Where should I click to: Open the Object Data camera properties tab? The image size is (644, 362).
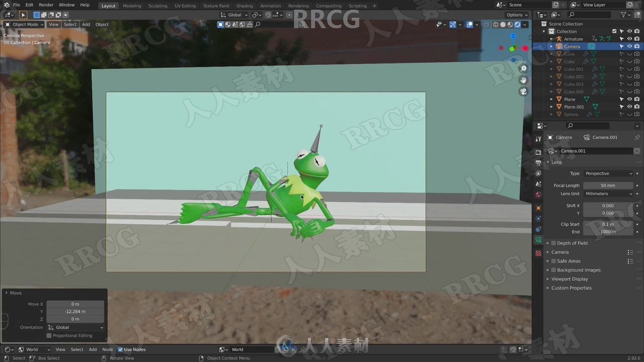(538, 240)
